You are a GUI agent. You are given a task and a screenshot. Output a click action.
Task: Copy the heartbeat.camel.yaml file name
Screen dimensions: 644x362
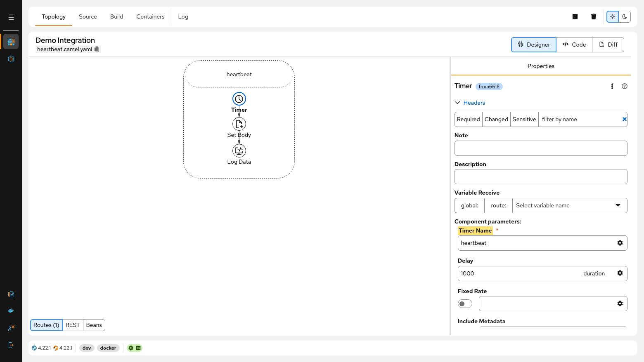97,49
